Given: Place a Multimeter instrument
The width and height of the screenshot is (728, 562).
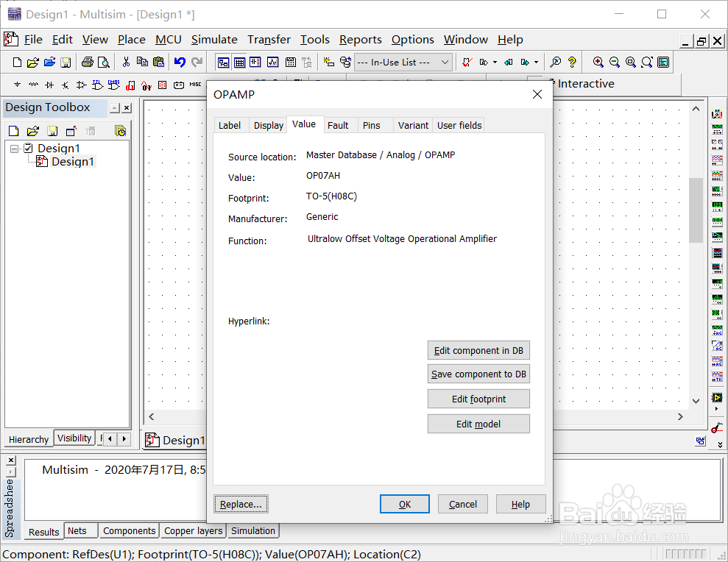Looking at the screenshot, I should (717, 113).
